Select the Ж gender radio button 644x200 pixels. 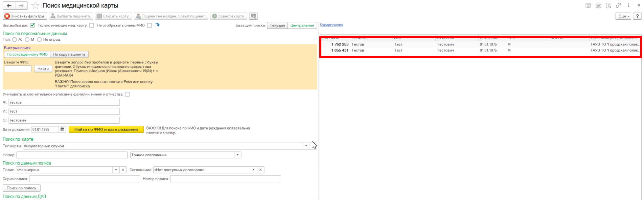[x=15, y=40]
